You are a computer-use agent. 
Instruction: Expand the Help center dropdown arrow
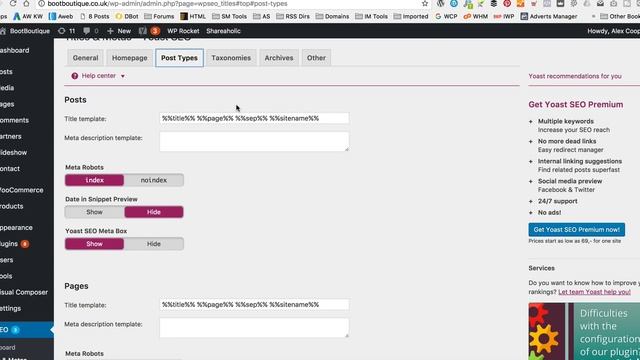(122, 76)
